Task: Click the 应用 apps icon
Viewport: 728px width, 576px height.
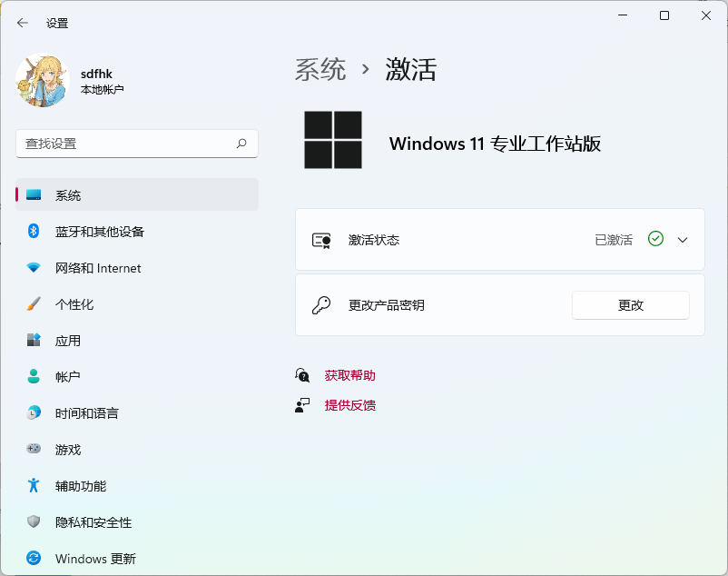Action: point(34,340)
